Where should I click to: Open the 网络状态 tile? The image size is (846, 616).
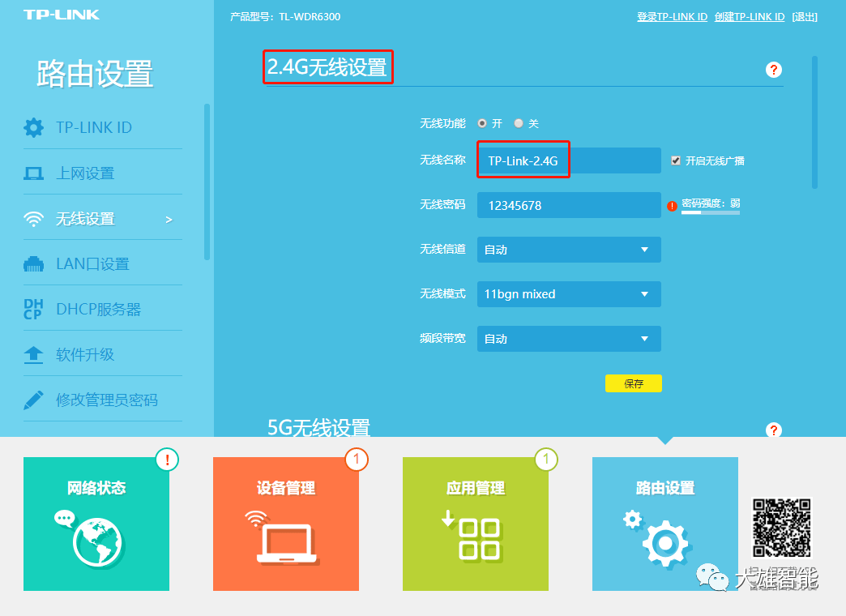pos(96,524)
